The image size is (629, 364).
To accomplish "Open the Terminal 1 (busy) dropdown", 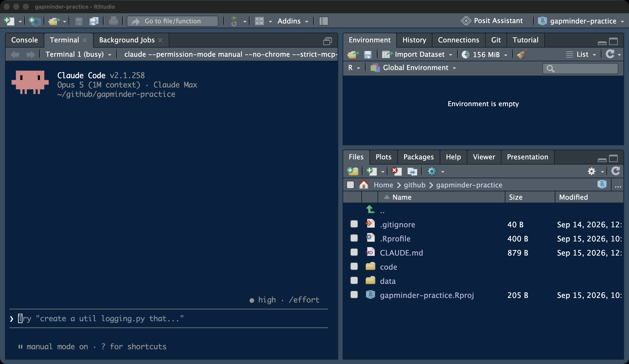I will [x=78, y=54].
